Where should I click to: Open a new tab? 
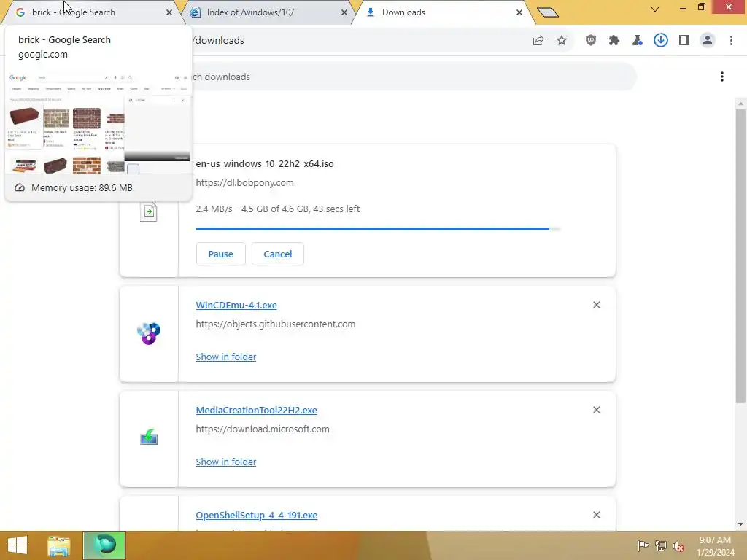[547, 12]
